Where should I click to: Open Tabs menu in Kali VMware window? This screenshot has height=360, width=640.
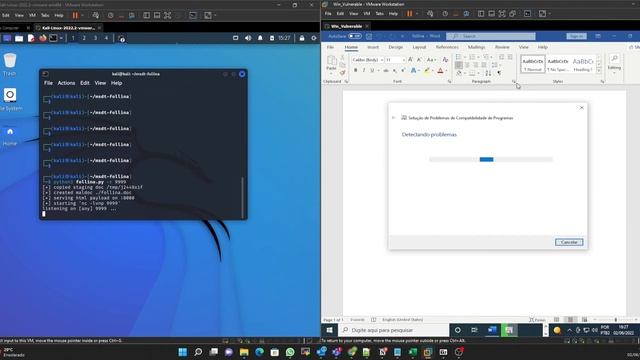45,16
